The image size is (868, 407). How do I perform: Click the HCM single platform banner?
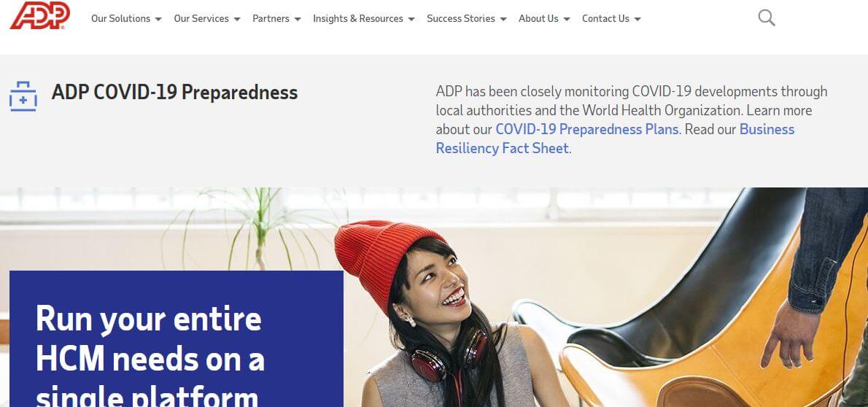click(x=177, y=338)
